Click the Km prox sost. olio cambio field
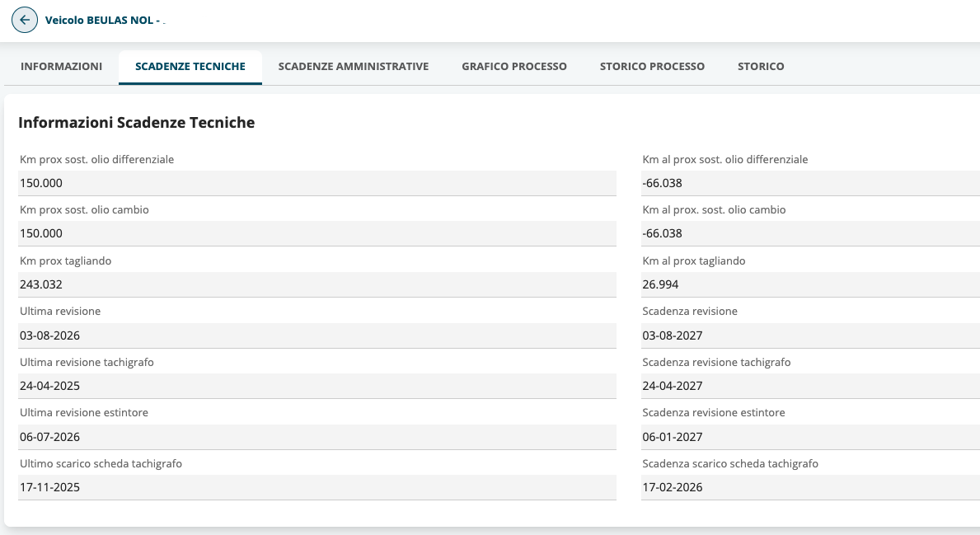Screen dimensions: 980x535 point(317,233)
